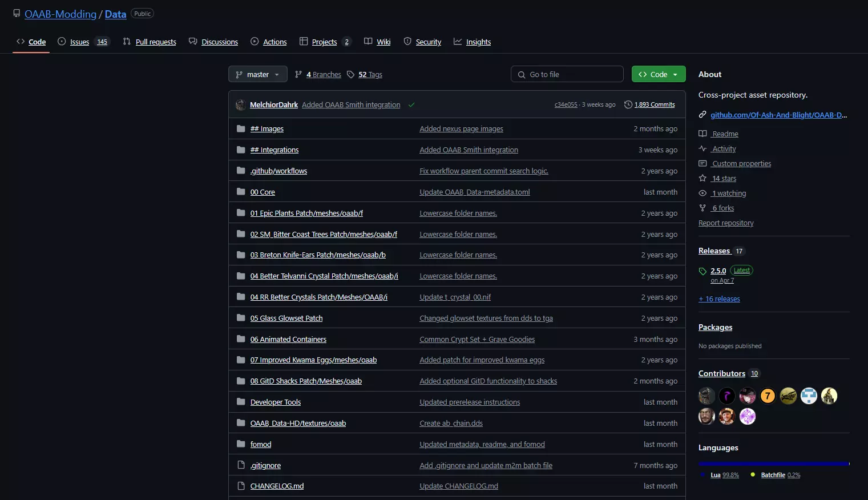Open the Data repository name link
868x500 pixels.
[115, 14]
